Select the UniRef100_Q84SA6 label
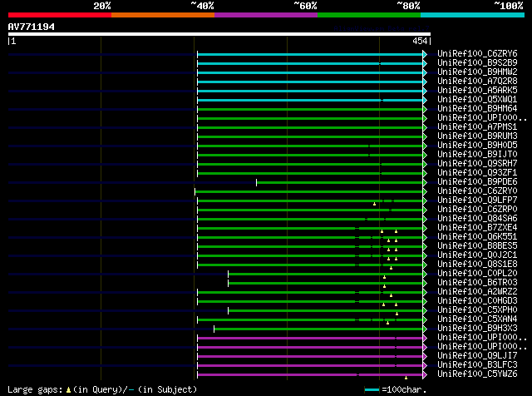This screenshot has width=532, height=396. tap(477, 219)
